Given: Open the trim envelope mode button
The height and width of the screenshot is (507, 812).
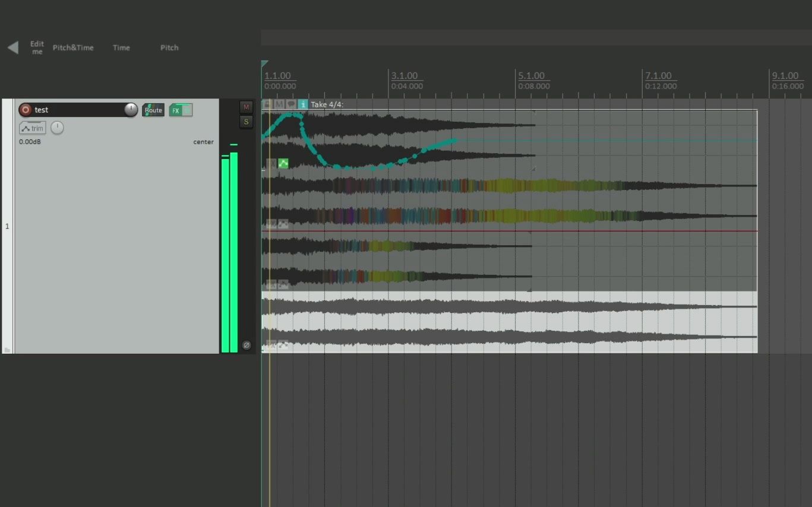Looking at the screenshot, I should pyautogui.click(x=32, y=128).
